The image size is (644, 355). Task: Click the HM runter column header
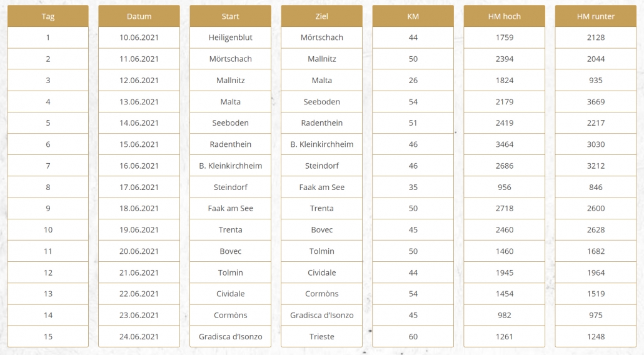(x=595, y=16)
